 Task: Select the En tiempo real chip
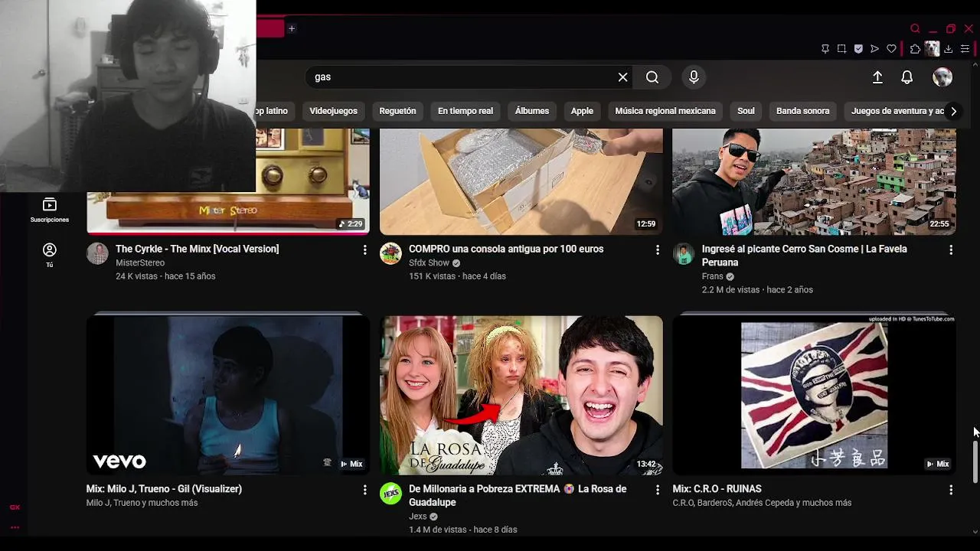click(x=465, y=111)
